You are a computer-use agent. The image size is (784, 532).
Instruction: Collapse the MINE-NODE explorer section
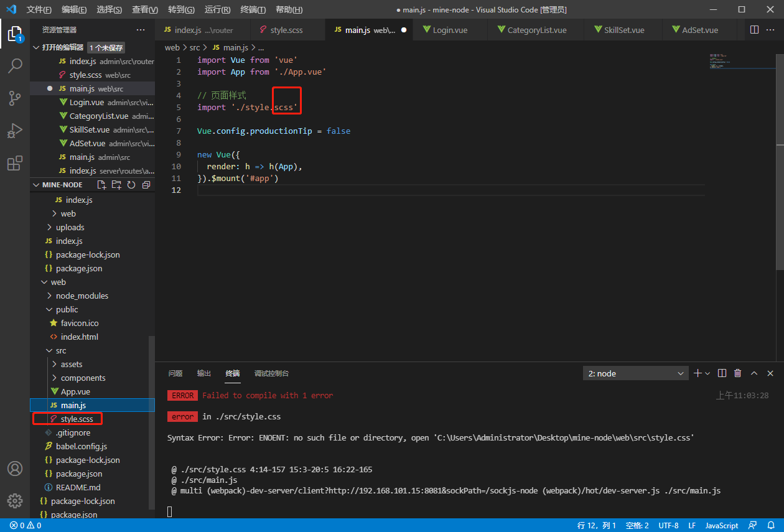(62, 185)
